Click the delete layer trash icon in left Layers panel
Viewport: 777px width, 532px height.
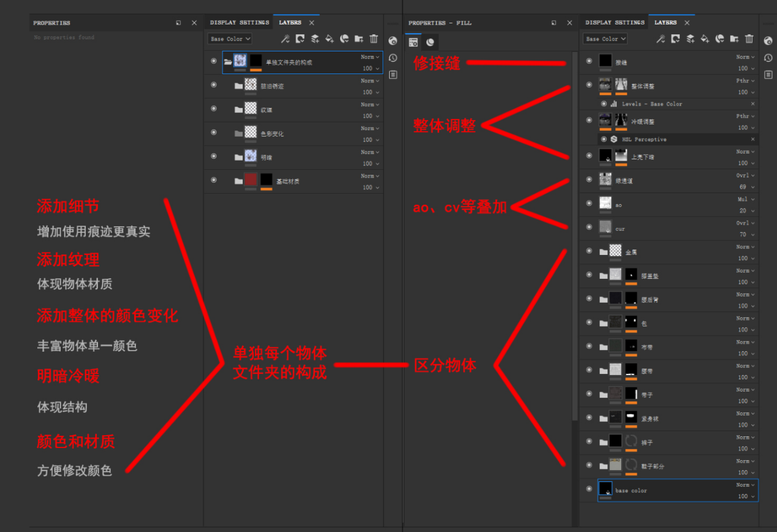(374, 39)
